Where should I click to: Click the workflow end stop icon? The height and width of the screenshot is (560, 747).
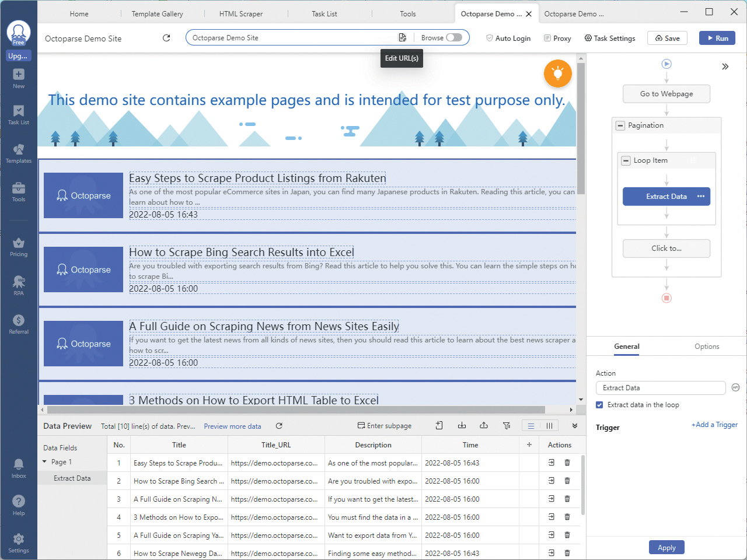coord(666,298)
